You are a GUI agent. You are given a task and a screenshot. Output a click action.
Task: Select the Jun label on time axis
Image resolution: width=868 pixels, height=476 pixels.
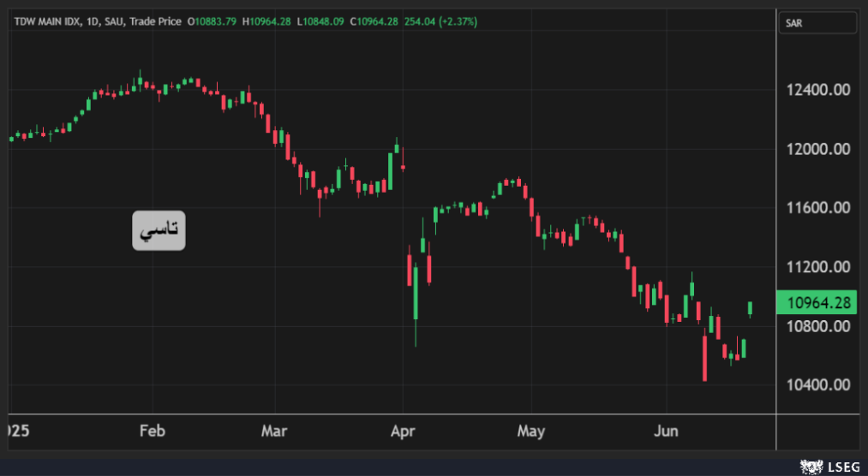click(x=666, y=431)
